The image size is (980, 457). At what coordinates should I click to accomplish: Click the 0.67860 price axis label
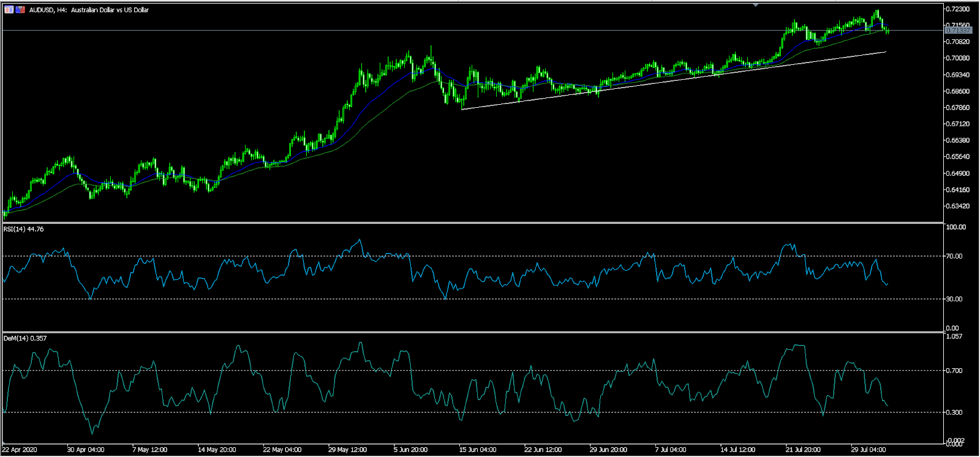958,107
